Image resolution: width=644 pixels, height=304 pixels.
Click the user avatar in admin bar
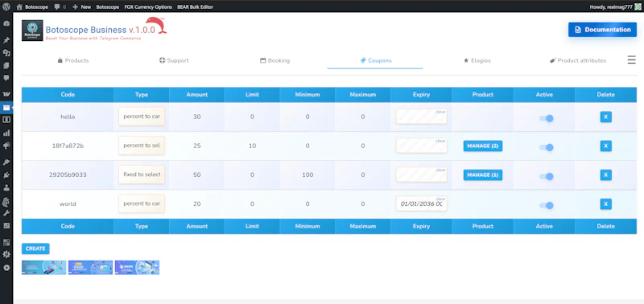click(x=638, y=6)
